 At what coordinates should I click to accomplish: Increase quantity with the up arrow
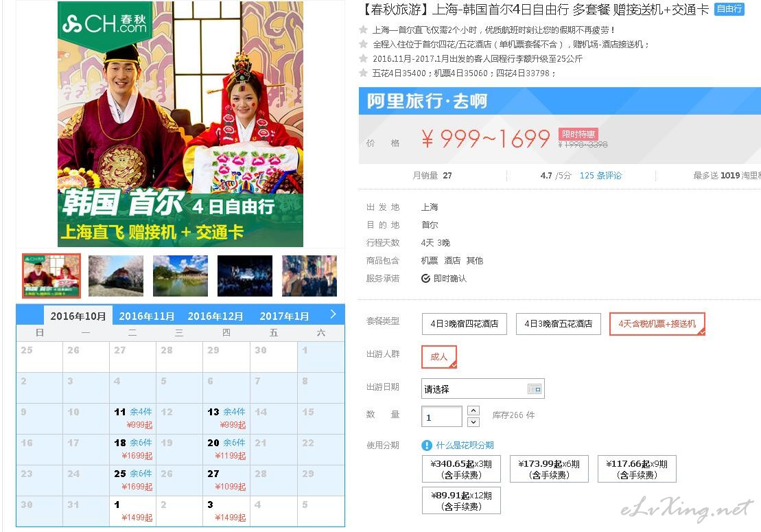point(473,410)
